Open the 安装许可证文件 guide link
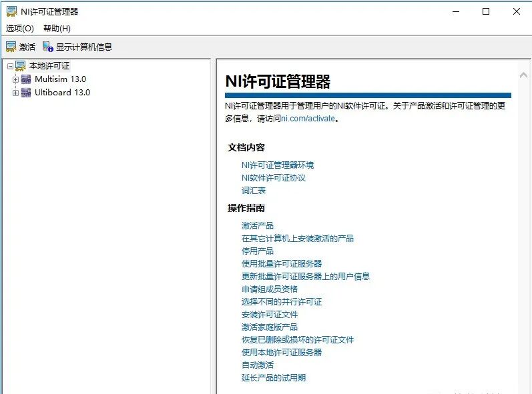This screenshot has width=532, height=394. point(270,314)
